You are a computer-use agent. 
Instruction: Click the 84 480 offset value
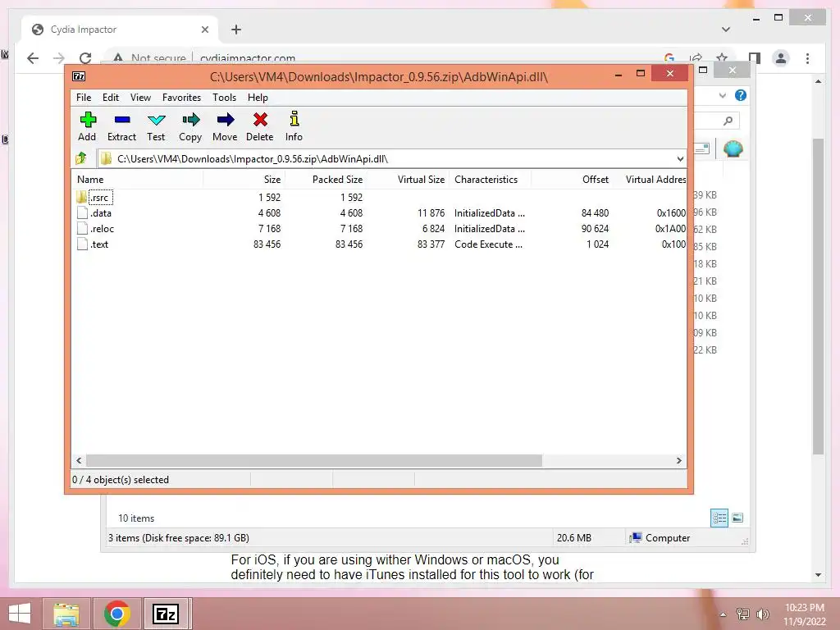coord(595,213)
